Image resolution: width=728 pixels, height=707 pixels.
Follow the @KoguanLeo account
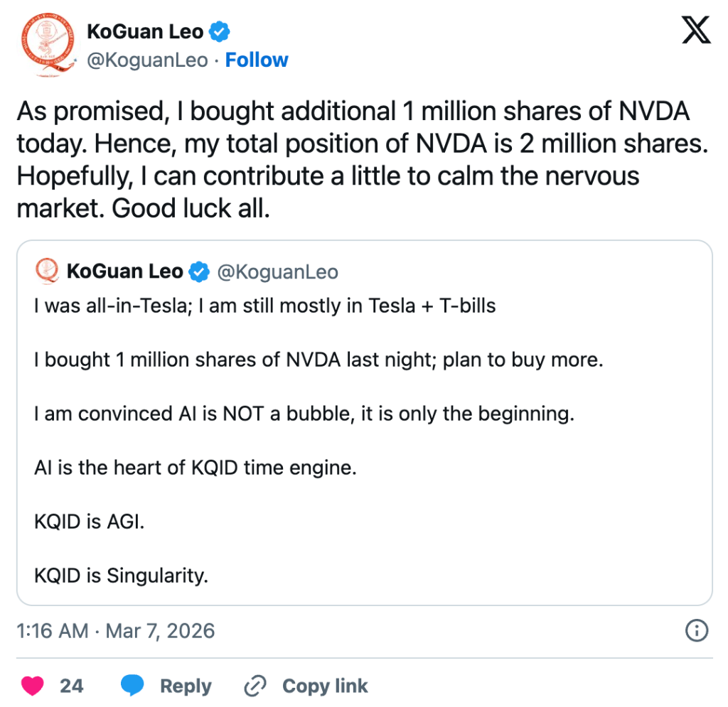click(x=257, y=60)
